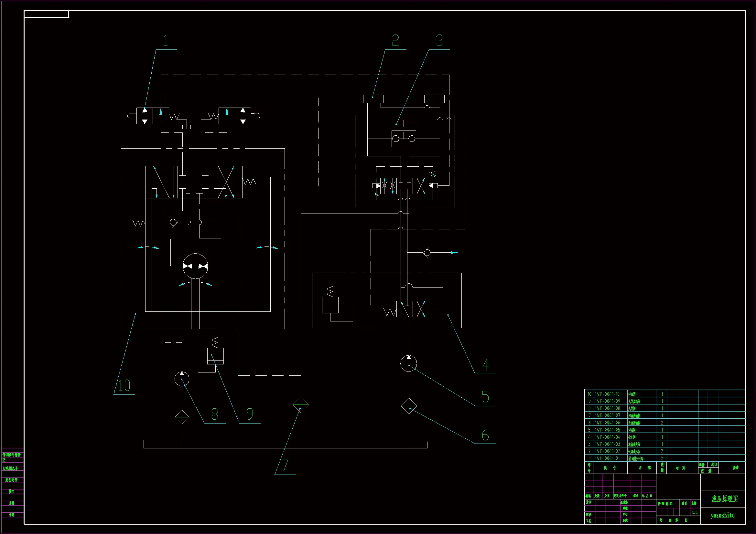Click the return oil filter symbol labeled 7
The image size is (756, 534).
pos(301,405)
